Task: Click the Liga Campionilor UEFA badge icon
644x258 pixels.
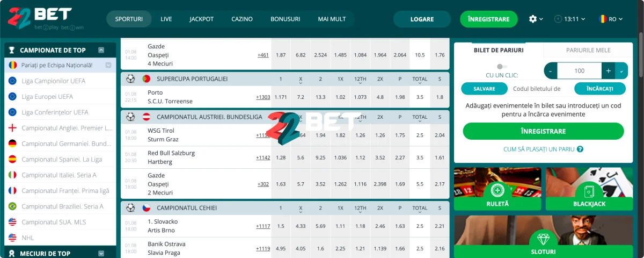Action: [x=12, y=81]
